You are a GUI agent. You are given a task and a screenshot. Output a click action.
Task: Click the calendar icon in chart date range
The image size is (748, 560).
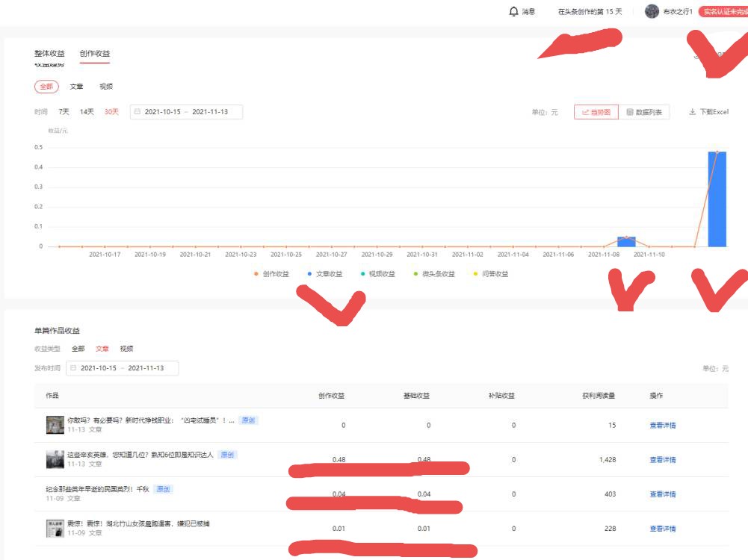click(x=137, y=111)
